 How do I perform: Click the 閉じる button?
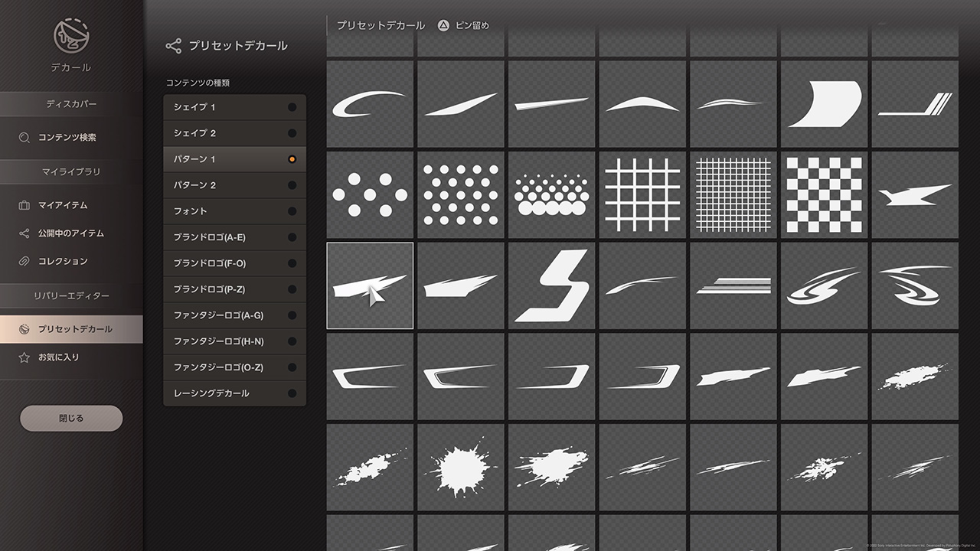point(71,419)
